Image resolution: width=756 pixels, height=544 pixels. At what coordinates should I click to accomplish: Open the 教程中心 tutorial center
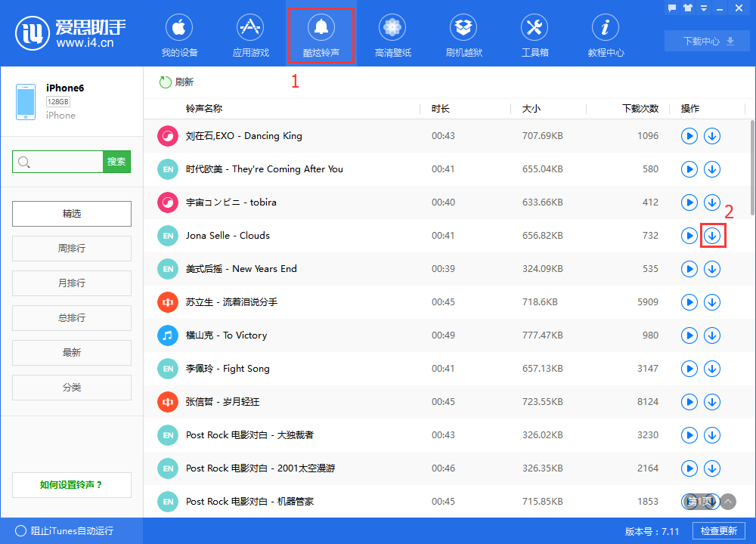pos(606,34)
